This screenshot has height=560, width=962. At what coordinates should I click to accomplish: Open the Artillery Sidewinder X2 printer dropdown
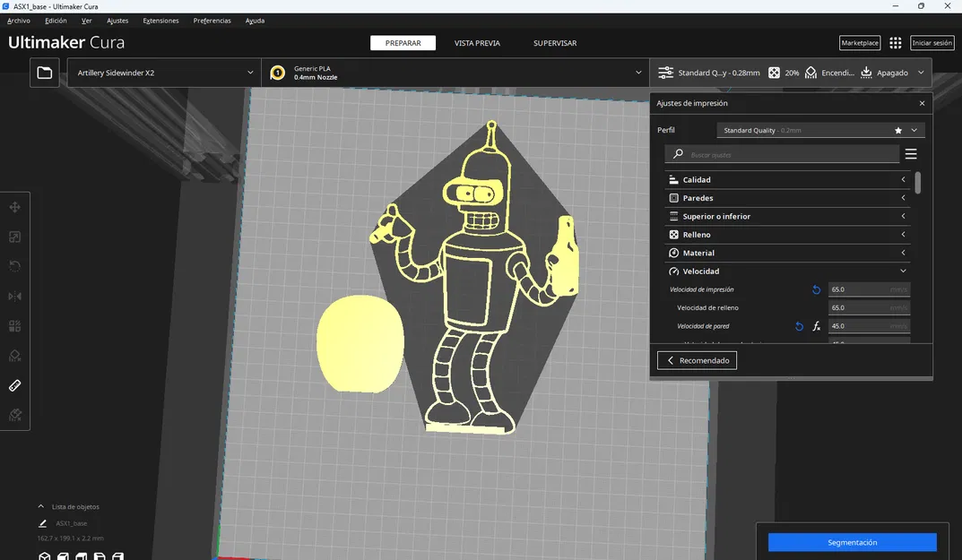click(161, 73)
